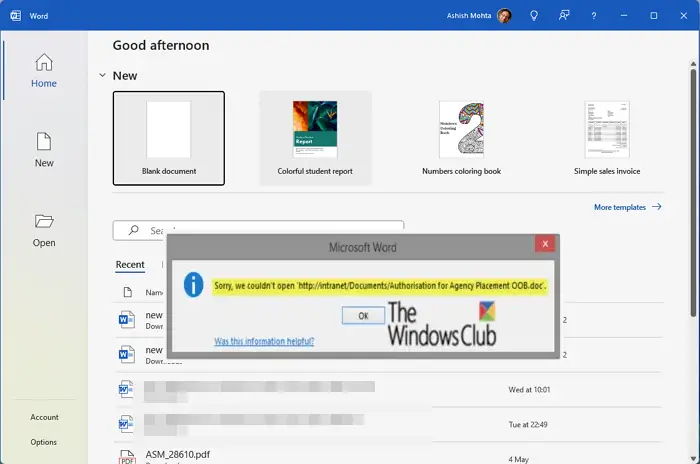The image size is (700, 464).
Task: Click the highlighted 'Sorry, we couldn't open' error message
Action: point(380,285)
